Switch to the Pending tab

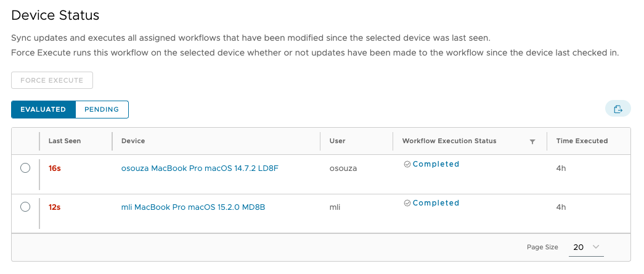102,109
